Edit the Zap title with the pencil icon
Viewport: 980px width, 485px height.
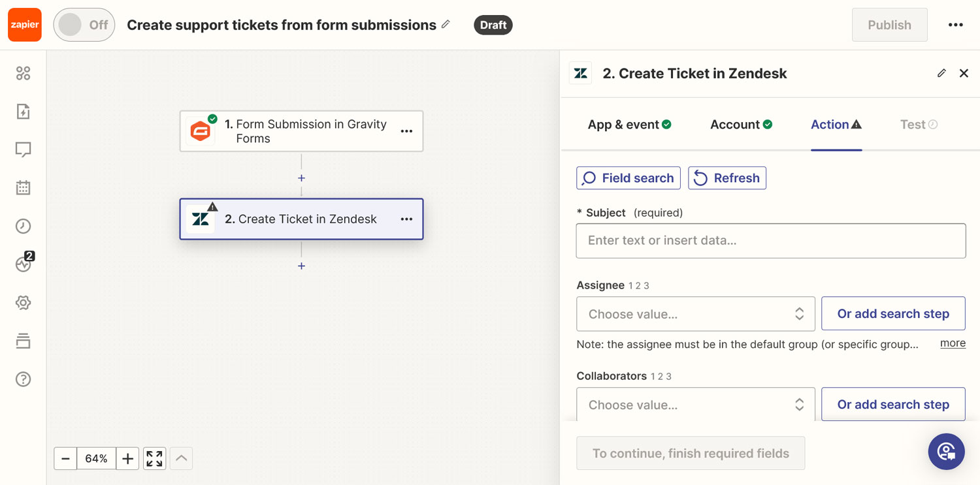pos(446,24)
